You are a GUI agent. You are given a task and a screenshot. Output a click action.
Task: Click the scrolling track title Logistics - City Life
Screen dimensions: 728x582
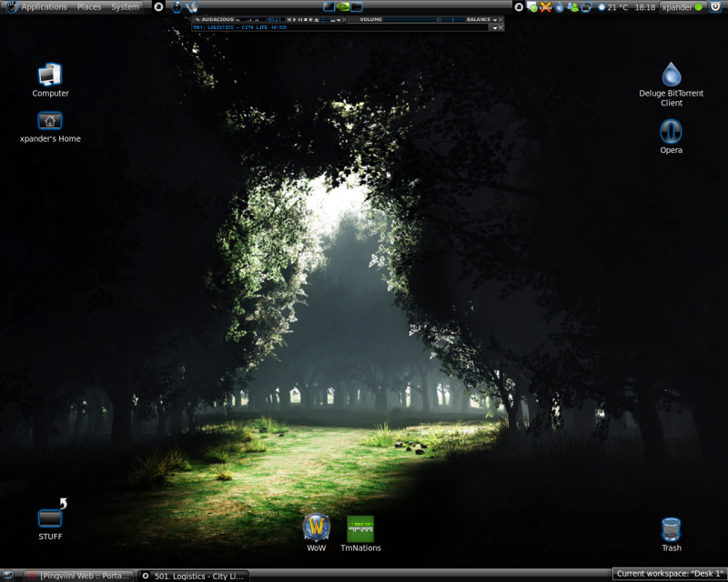[240, 27]
